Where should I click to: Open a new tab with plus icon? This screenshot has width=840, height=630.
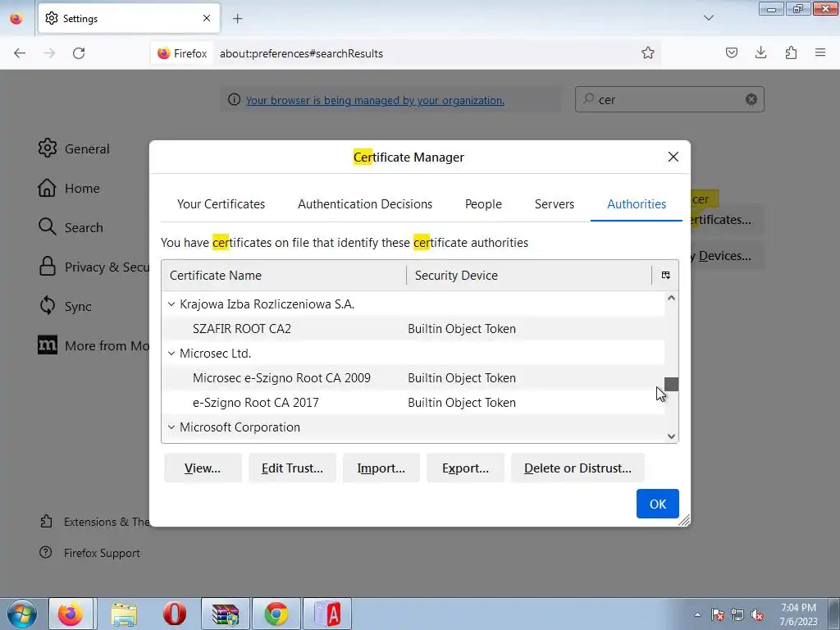tap(237, 19)
